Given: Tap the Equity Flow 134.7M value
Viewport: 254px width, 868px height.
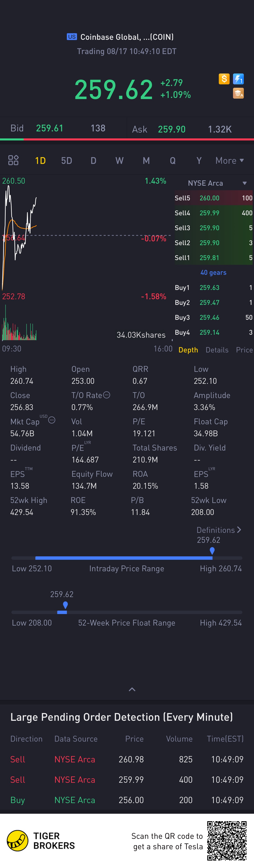Looking at the screenshot, I should pyautogui.click(x=84, y=486).
